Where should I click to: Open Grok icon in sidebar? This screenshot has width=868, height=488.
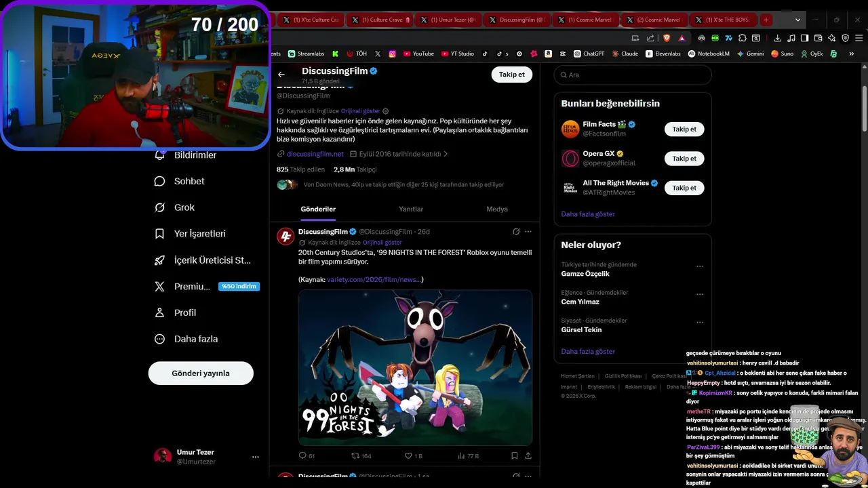tap(159, 207)
